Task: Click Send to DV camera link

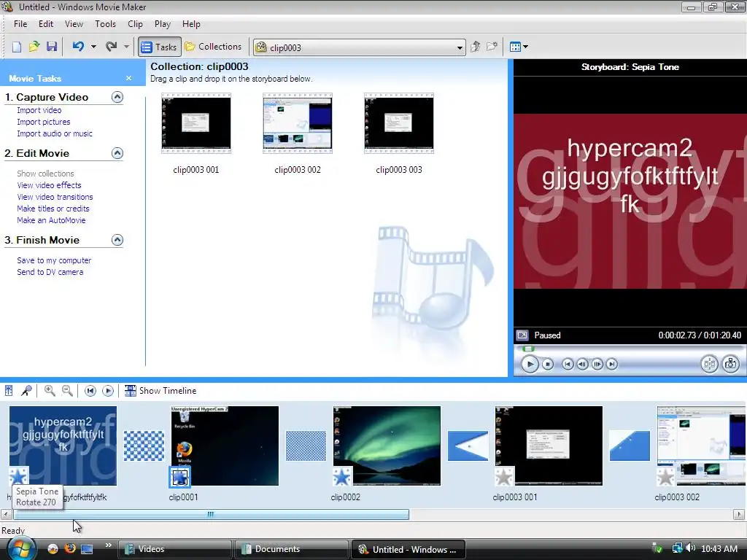Action: [x=50, y=273]
